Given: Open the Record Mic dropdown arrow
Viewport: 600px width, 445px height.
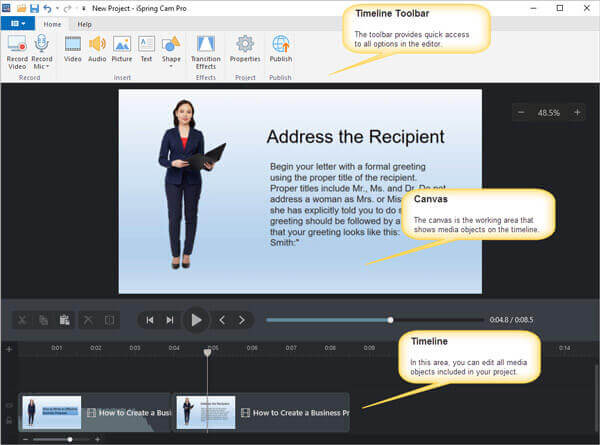Looking at the screenshot, I should 48,67.
